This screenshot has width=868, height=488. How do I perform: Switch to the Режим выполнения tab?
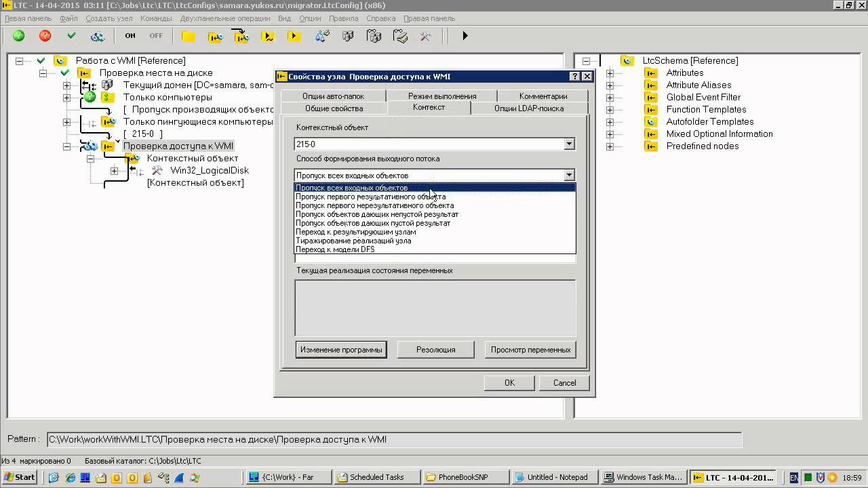[x=442, y=96]
